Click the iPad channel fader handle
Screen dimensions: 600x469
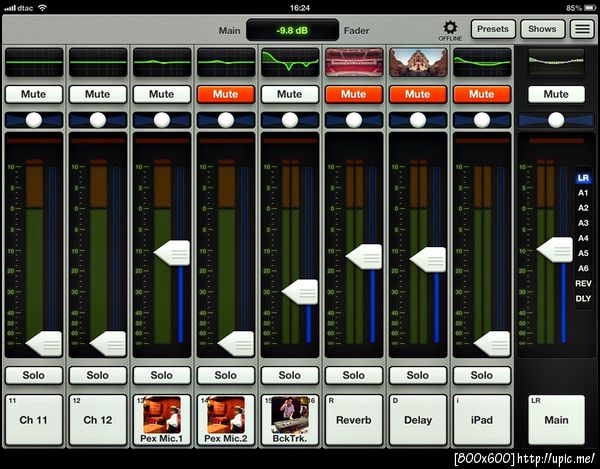click(492, 344)
